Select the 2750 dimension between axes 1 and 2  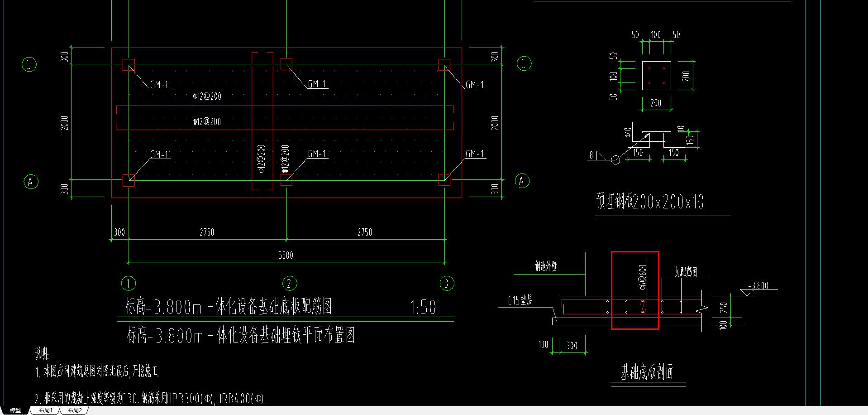(x=207, y=232)
